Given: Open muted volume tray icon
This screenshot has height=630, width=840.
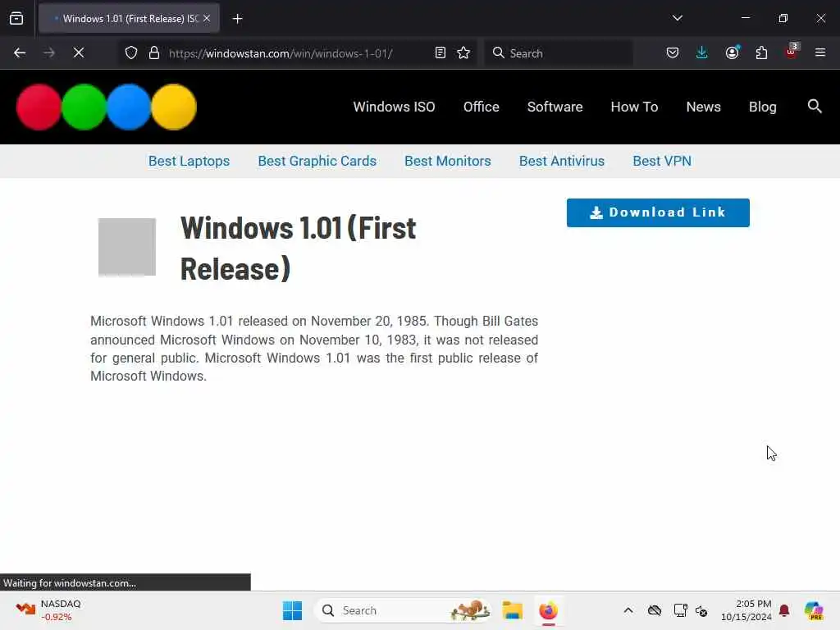Looking at the screenshot, I should point(701,610).
